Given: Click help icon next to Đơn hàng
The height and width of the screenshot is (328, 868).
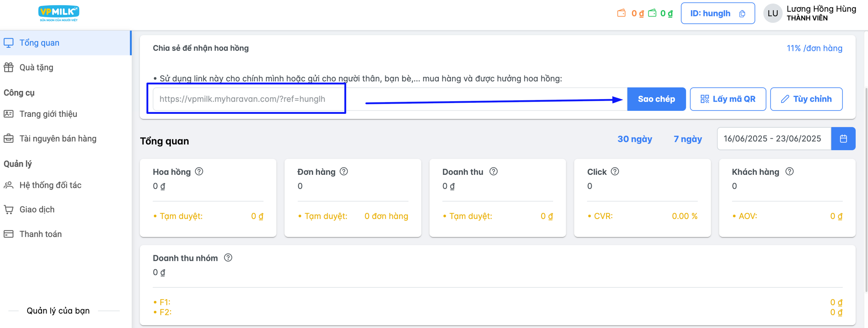Looking at the screenshot, I should coord(344,171).
